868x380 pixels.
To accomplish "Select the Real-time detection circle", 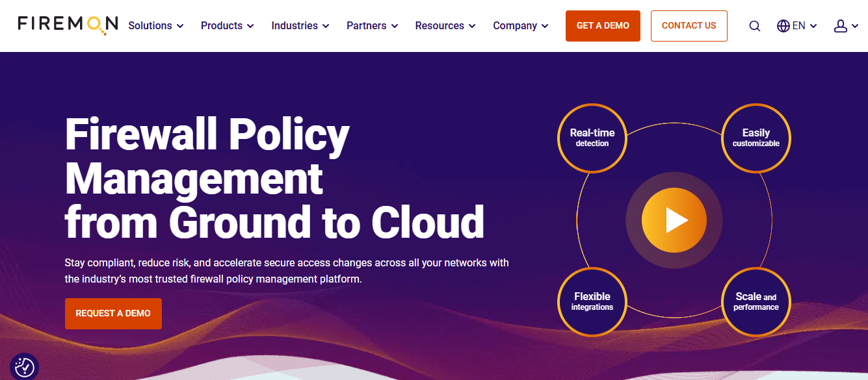I will [592, 138].
